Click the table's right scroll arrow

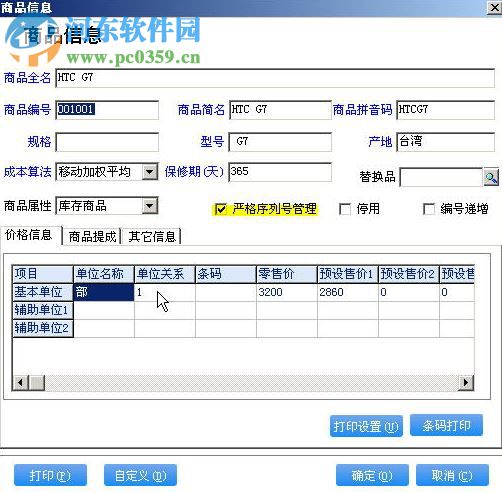[466, 382]
